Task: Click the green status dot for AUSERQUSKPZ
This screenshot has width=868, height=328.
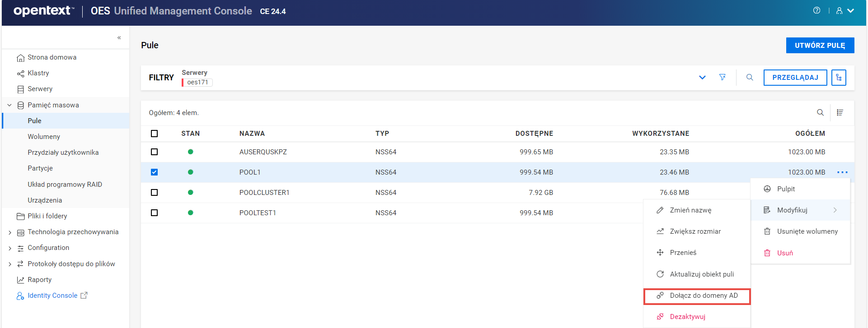Action: pyautogui.click(x=191, y=152)
